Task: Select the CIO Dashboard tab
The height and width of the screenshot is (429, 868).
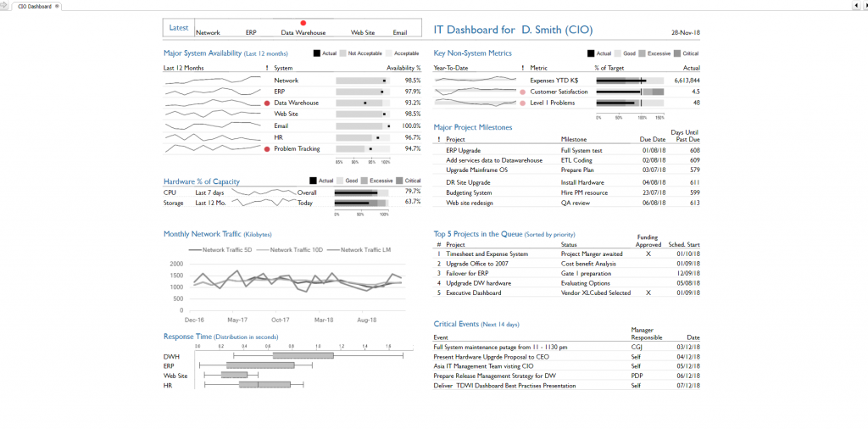Action: (x=34, y=6)
